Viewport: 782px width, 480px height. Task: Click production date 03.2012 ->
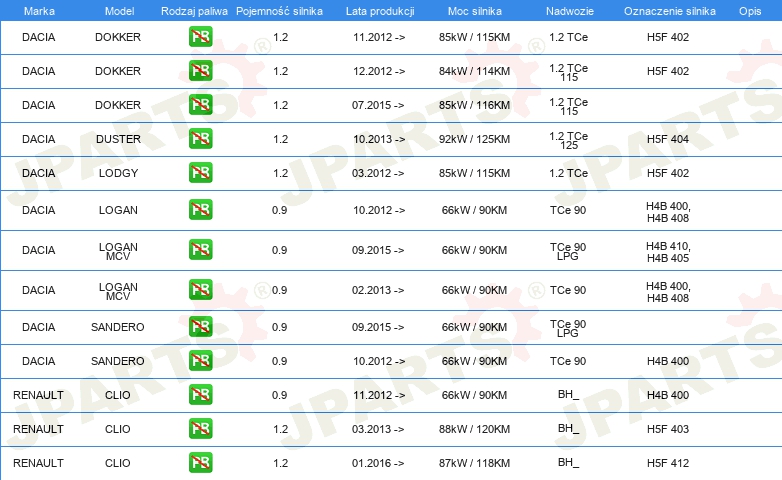[x=378, y=173]
